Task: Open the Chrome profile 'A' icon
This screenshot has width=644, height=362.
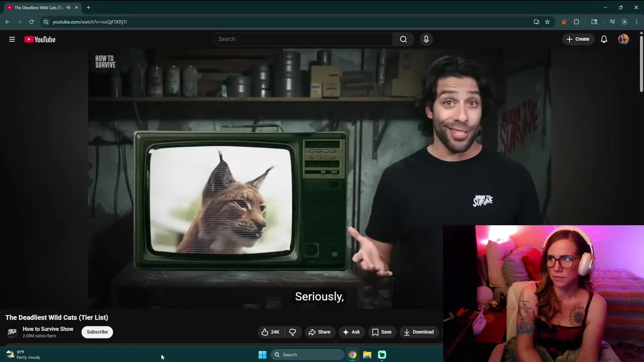Action: [624, 22]
